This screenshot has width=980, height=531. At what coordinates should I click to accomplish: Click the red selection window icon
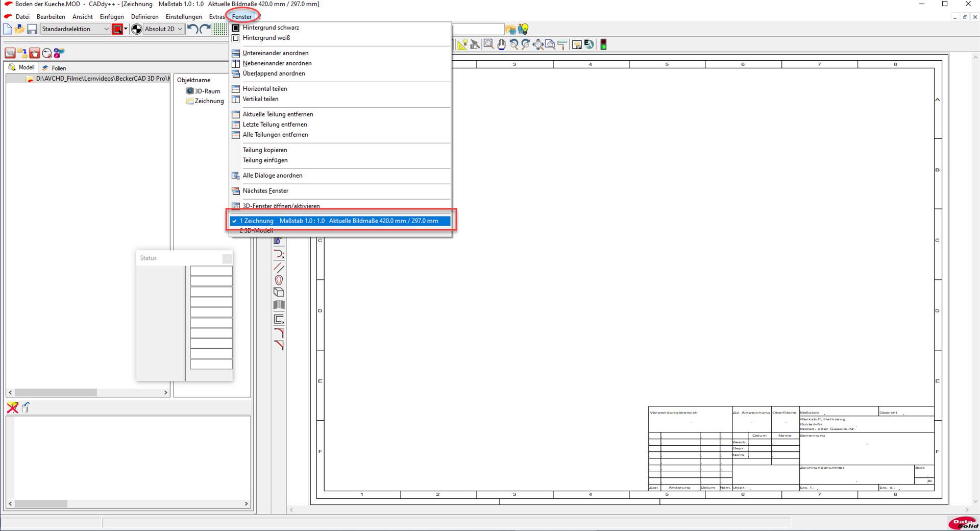tap(117, 29)
